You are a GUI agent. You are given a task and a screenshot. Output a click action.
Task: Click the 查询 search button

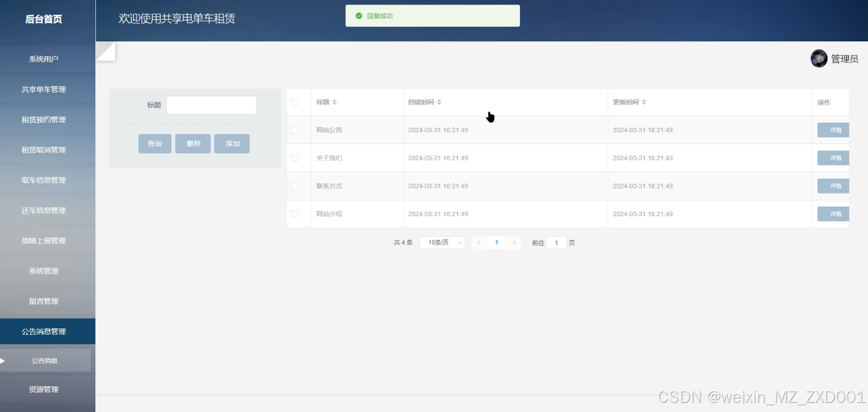click(155, 144)
